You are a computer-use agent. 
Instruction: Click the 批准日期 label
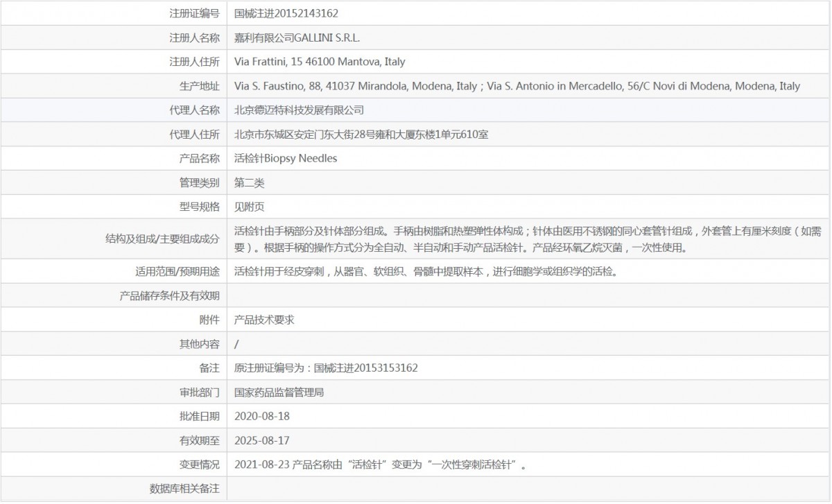click(x=199, y=416)
